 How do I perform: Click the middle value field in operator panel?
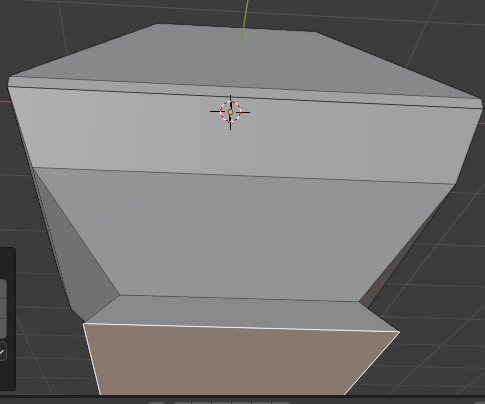(3, 309)
